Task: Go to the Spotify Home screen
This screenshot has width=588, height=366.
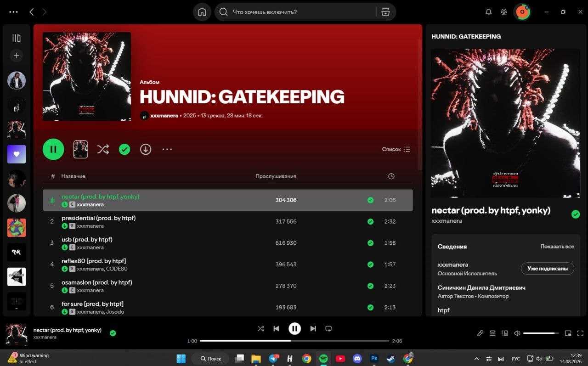Action: tap(202, 12)
